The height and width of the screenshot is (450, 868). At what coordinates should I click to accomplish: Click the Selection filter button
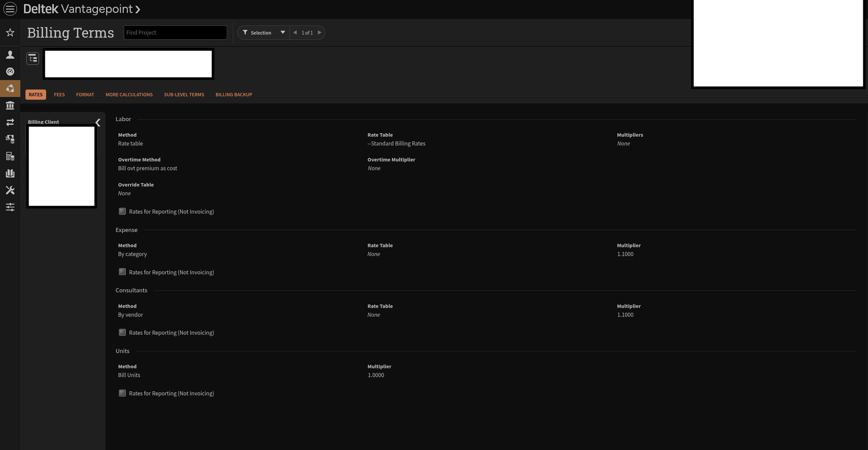(258, 33)
